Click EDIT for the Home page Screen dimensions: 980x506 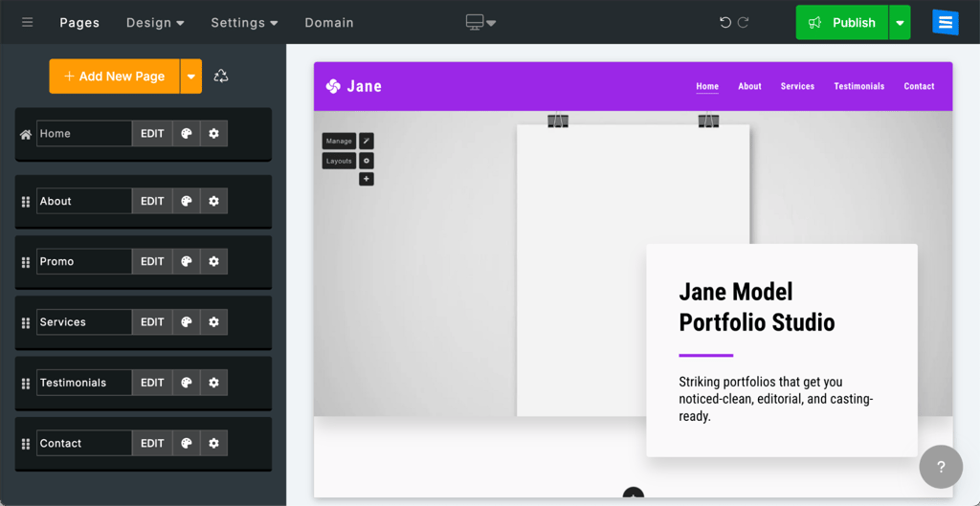152,134
